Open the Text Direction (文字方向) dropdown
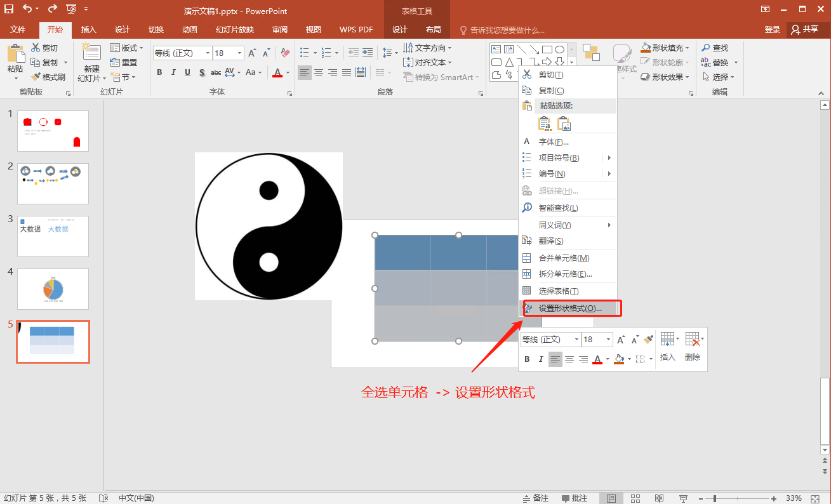831x504 pixels. (x=427, y=48)
